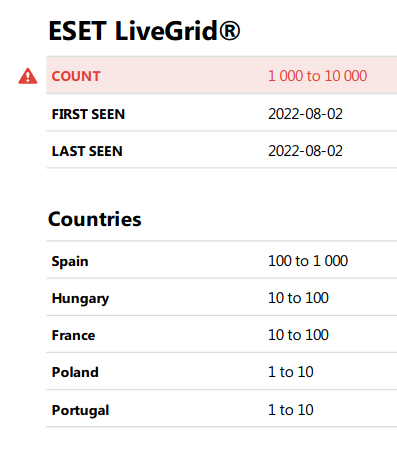This screenshot has height=452, width=397.
Task: Select the France country row
Action: [222, 334]
